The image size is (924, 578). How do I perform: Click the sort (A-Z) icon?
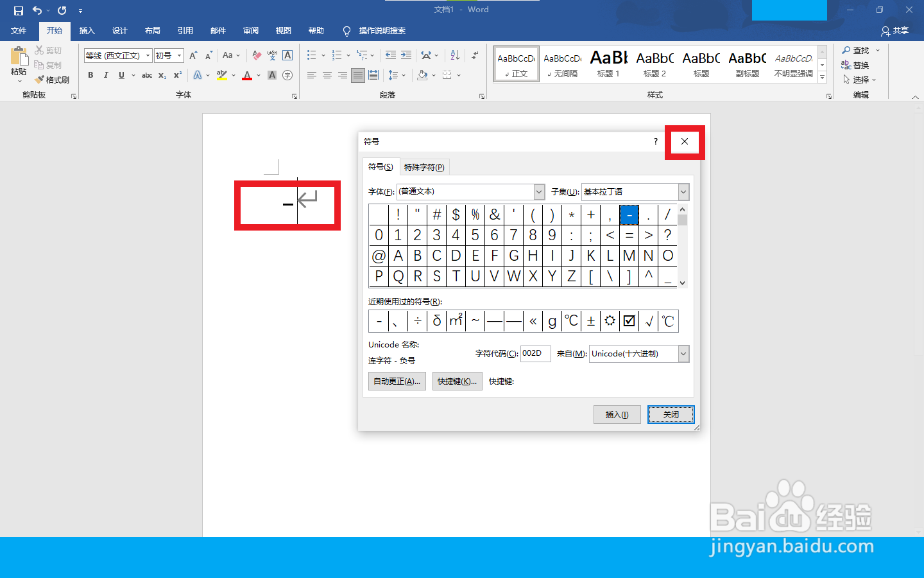point(455,55)
